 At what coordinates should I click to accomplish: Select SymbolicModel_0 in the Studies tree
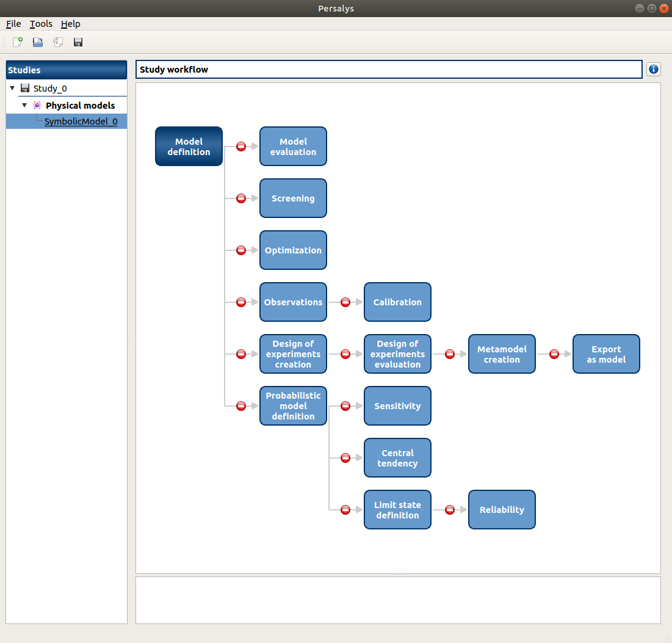pos(81,121)
